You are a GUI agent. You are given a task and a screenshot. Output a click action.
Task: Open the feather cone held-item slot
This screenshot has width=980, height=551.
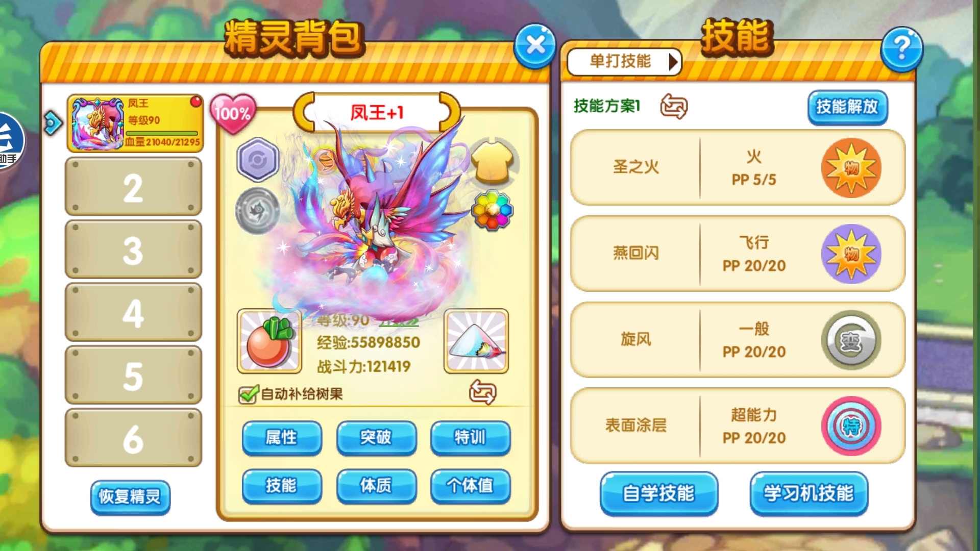477,341
